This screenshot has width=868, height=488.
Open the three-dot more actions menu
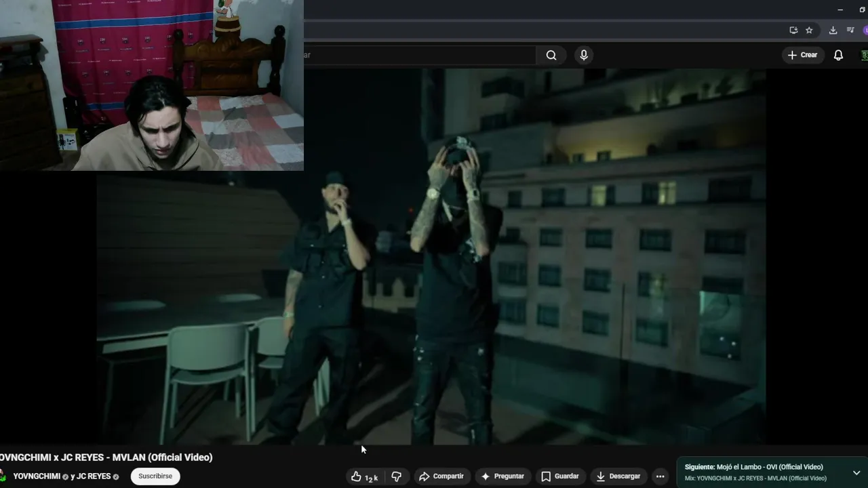[660, 476]
